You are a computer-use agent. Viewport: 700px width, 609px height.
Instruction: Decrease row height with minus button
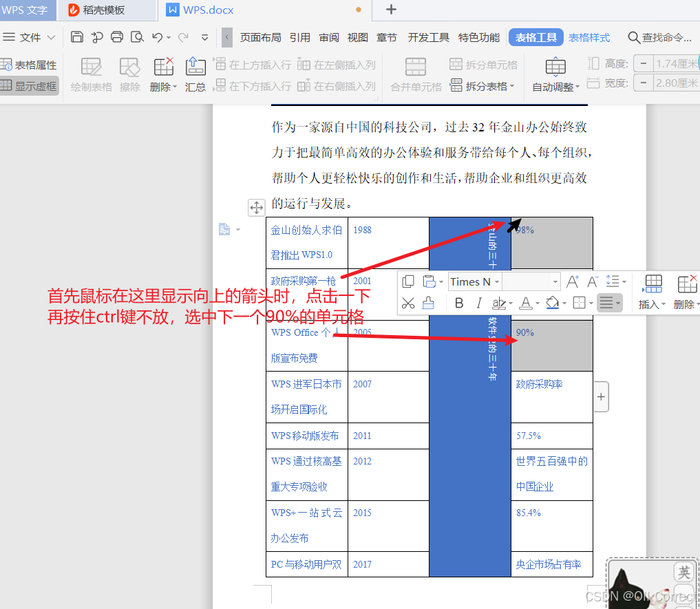coord(644,64)
